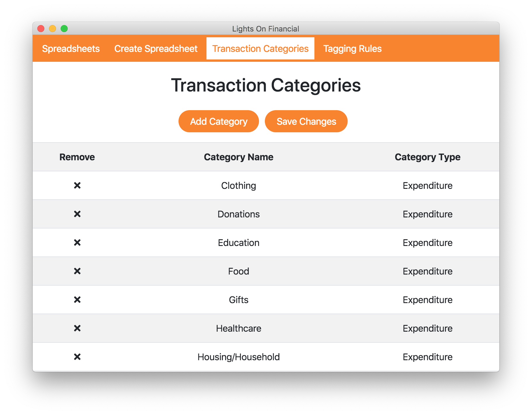Screen dimensions: 532x415
Task: Select the Housing/Household name cell
Action: tap(238, 357)
